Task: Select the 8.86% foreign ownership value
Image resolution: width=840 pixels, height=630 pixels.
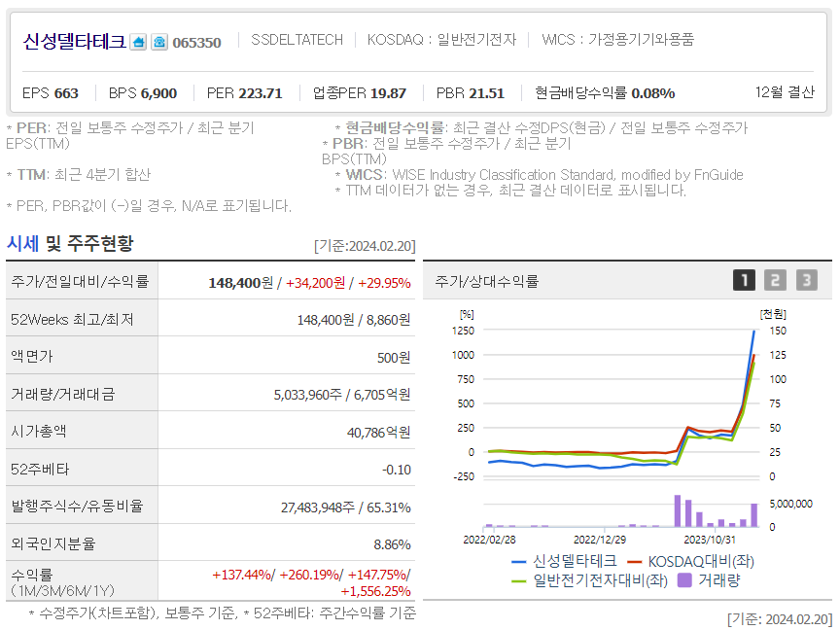Action: (392, 544)
